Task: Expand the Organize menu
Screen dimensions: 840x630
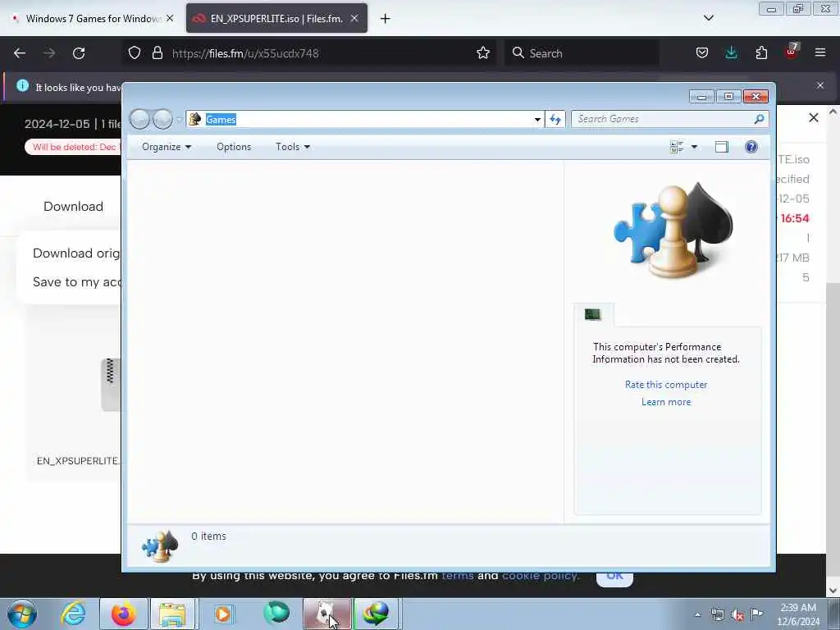Action: coord(167,147)
